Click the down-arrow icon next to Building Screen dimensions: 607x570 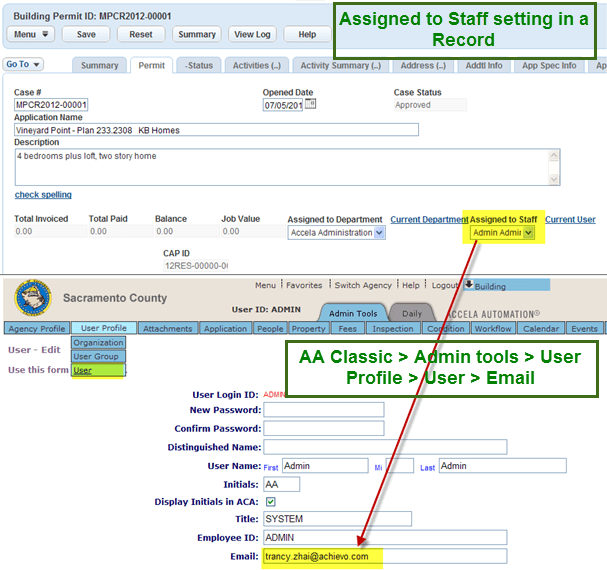point(468,285)
